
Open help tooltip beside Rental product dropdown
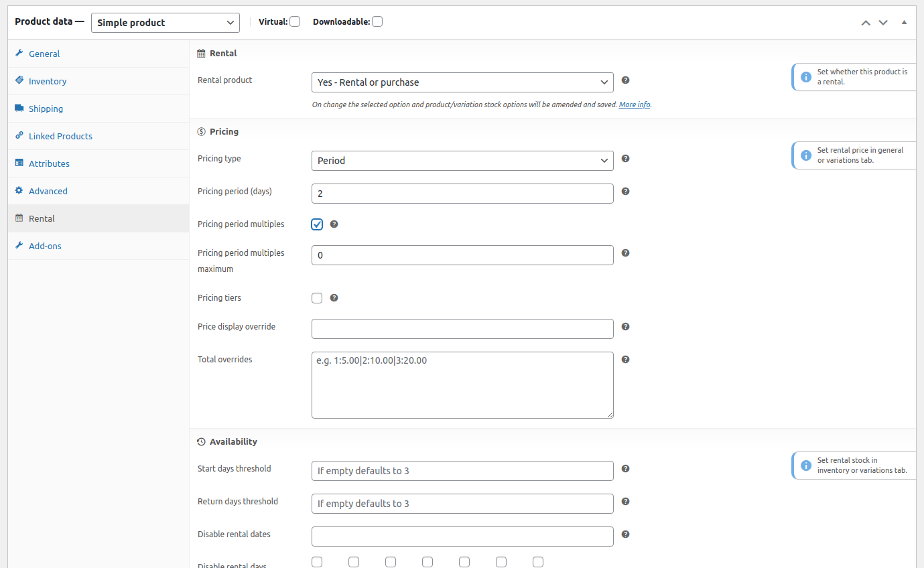point(625,80)
